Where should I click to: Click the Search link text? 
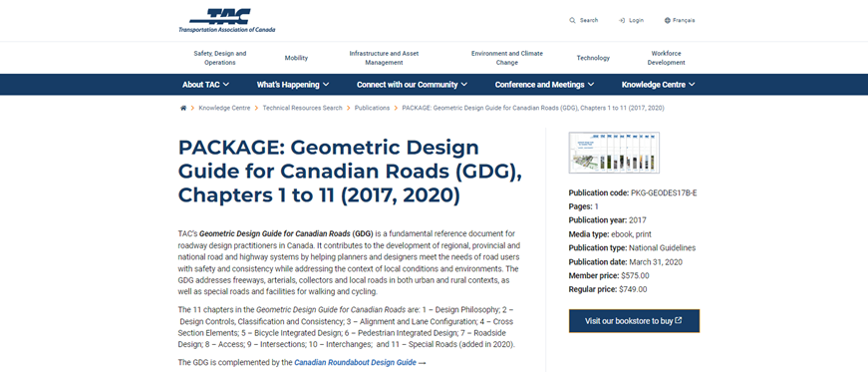point(589,21)
